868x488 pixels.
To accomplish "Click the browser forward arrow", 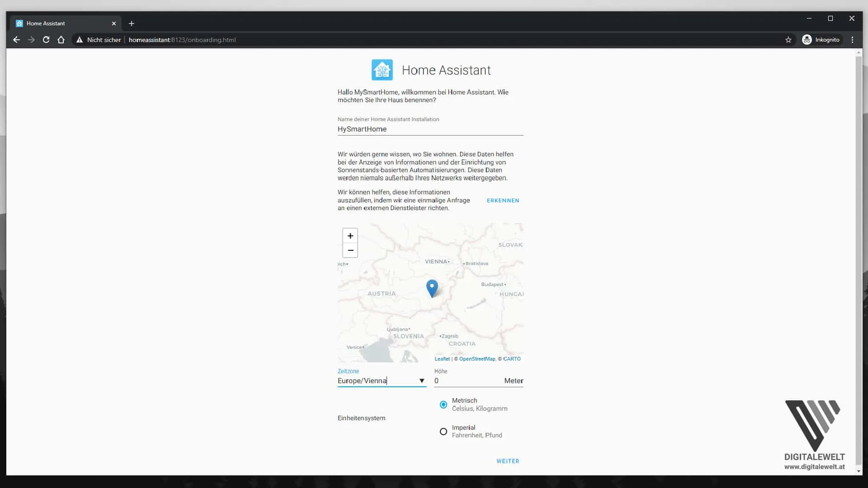I will pyautogui.click(x=31, y=40).
